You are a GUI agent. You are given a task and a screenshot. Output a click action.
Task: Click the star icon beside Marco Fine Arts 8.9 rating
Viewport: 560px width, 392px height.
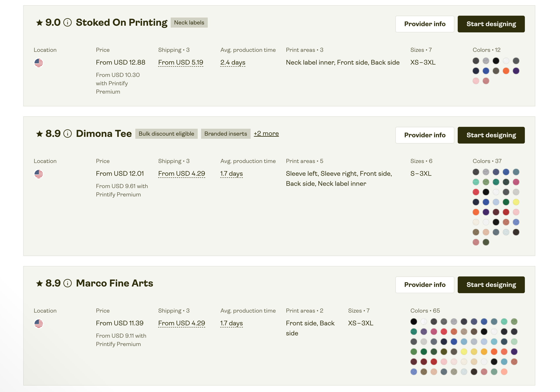tap(39, 283)
